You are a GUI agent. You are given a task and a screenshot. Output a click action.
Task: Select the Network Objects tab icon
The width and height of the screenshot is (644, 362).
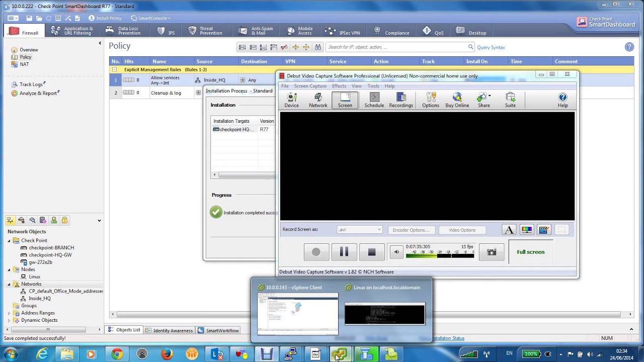coord(10,220)
